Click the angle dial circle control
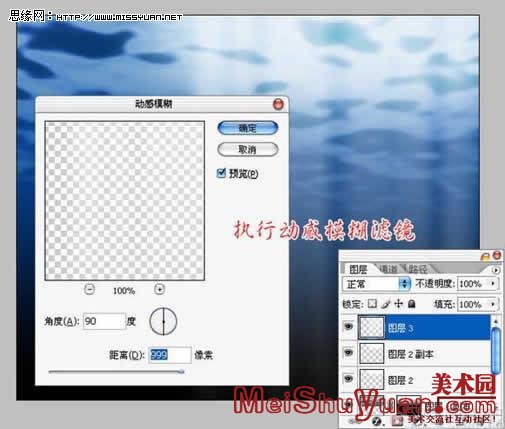The image size is (505, 429). pyautogui.click(x=163, y=322)
